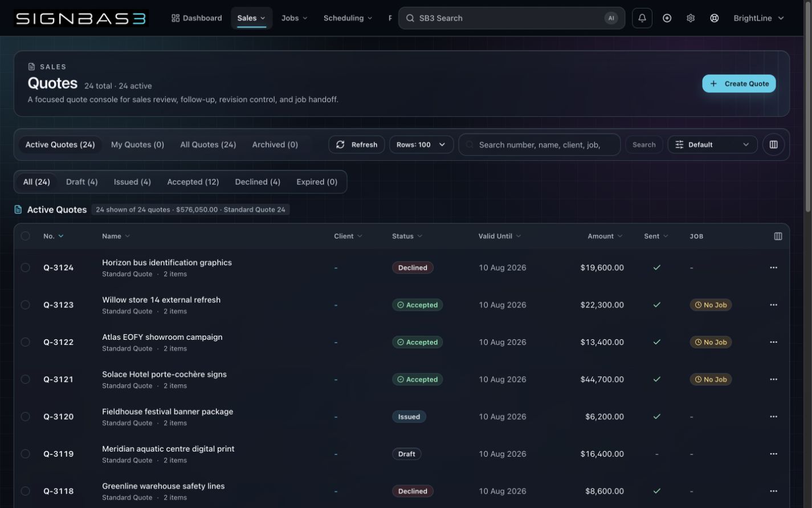Click the quote search input field
Viewport: 812px width, 508px height.
540,145
